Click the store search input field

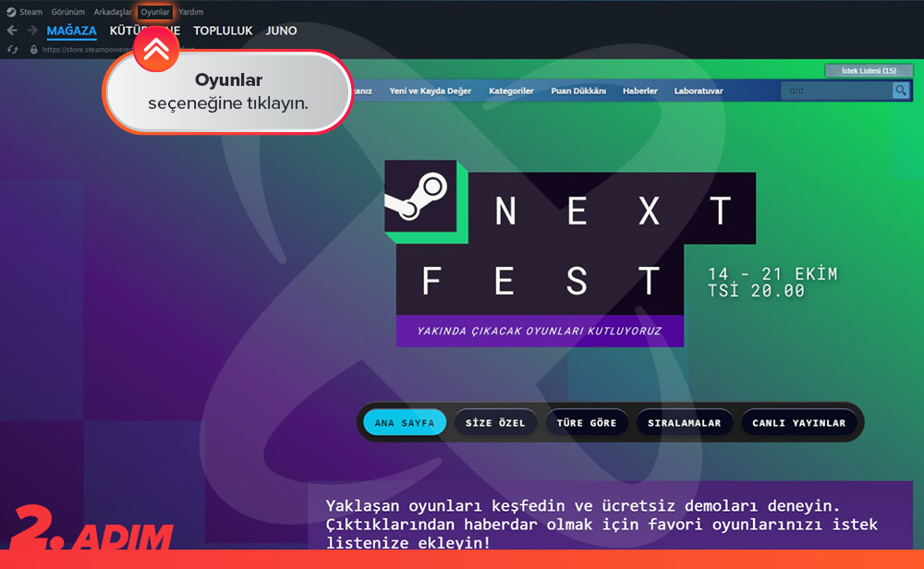(x=835, y=91)
